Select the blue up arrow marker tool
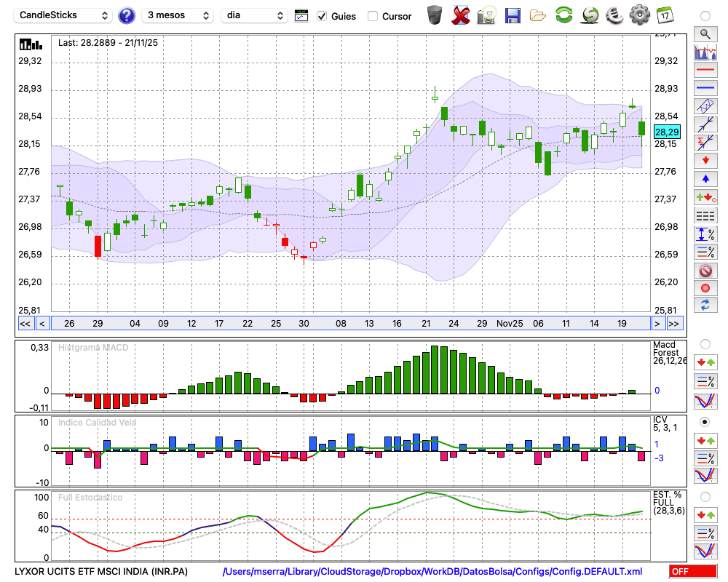The height and width of the screenshot is (582, 728). [x=705, y=179]
